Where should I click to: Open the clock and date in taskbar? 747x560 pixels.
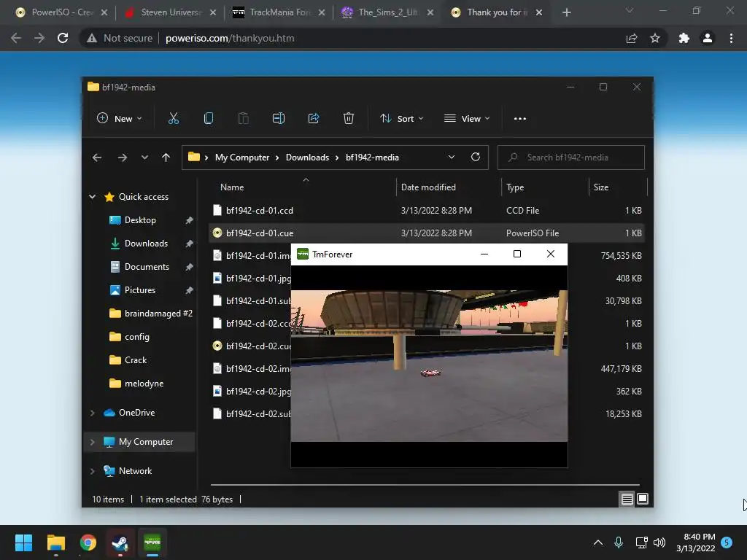coord(695,542)
